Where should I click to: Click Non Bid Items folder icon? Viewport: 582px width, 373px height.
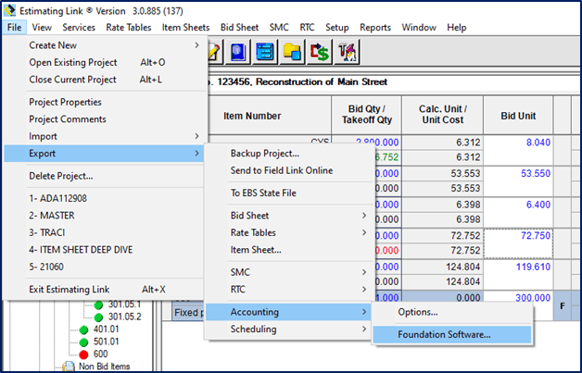click(68, 366)
